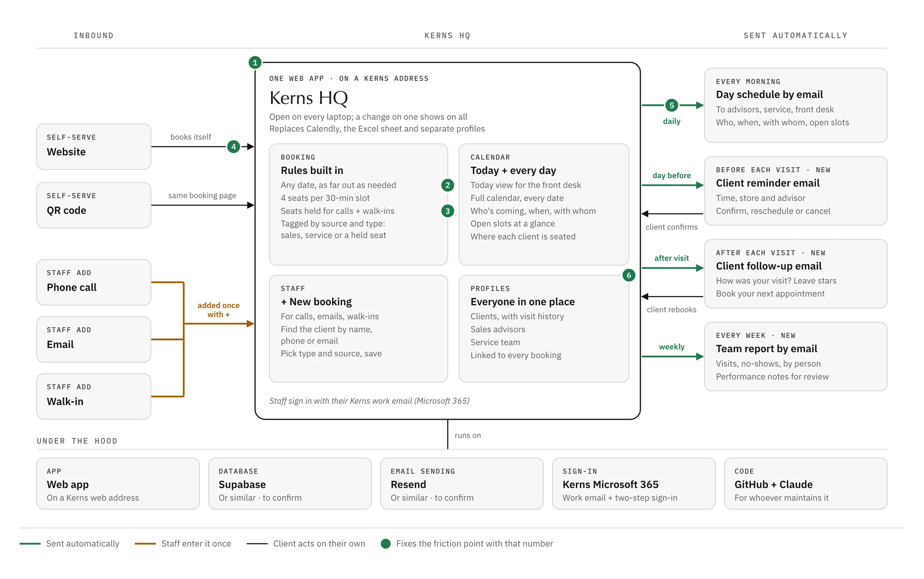Viewport: 924px width, 579px height.
Task: Click the 'Client acts on their own' legend entry
Action: 306,544
